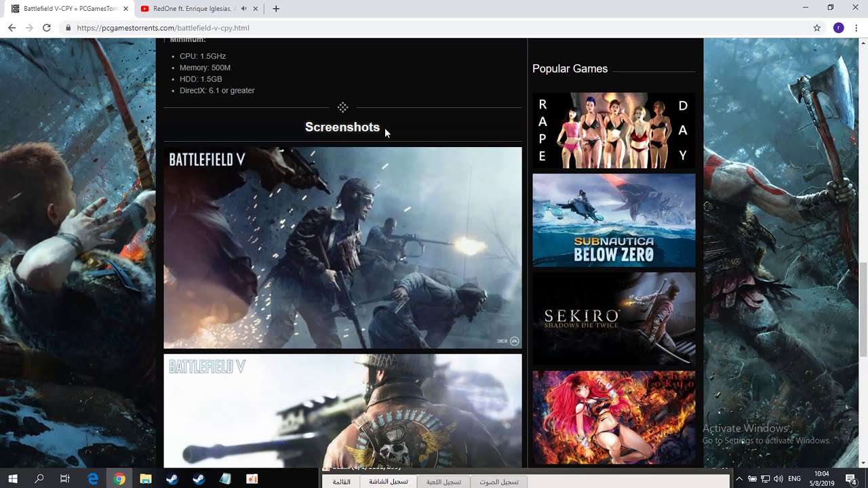Open the blue notepad taskbar app
868x488 pixels.
pyautogui.click(x=225, y=479)
